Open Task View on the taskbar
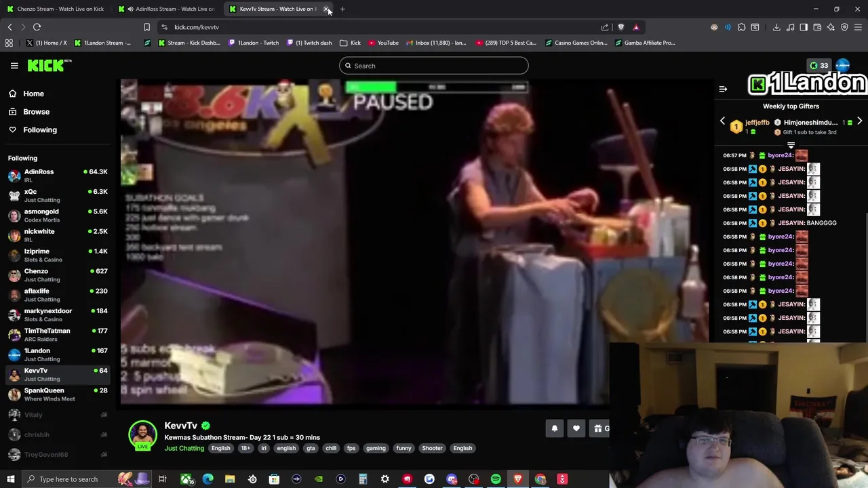The width and height of the screenshot is (868, 488). (x=163, y=479)
